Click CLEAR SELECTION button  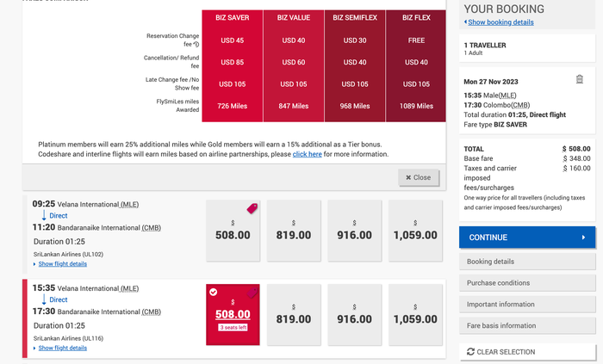(x=527, y=352)
